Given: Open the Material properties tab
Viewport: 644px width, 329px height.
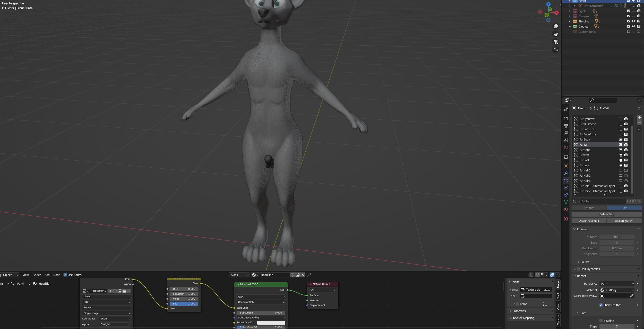Looking at the screenshot, I should (x=566, y=209).
